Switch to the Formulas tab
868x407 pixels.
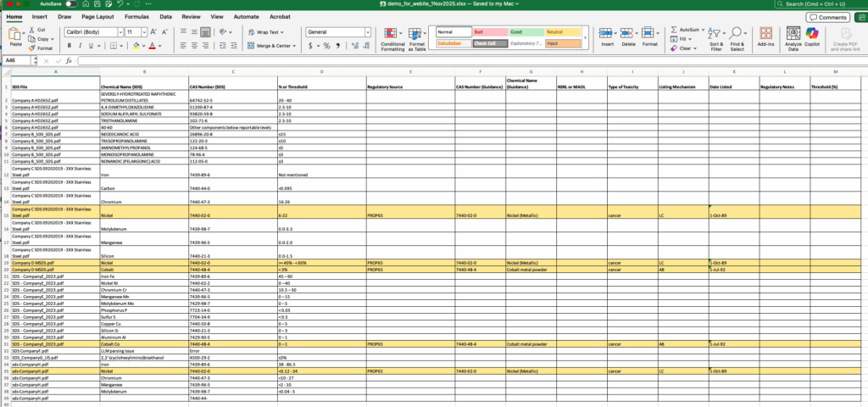click(x=136, y=16)
